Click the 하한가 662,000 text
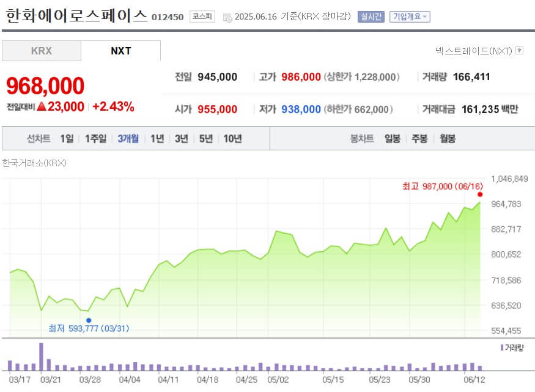 pos(358,109)
